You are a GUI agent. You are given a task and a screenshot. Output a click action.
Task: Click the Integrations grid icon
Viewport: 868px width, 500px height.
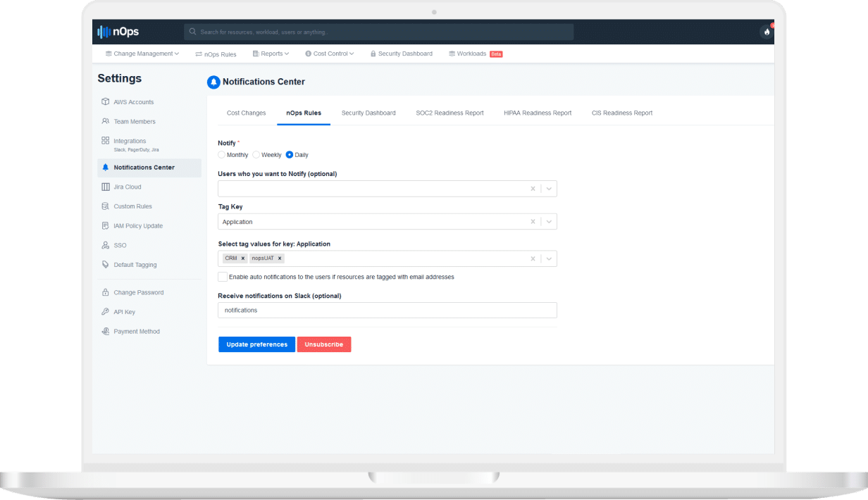pyautogui.click(x=105, y=141)
